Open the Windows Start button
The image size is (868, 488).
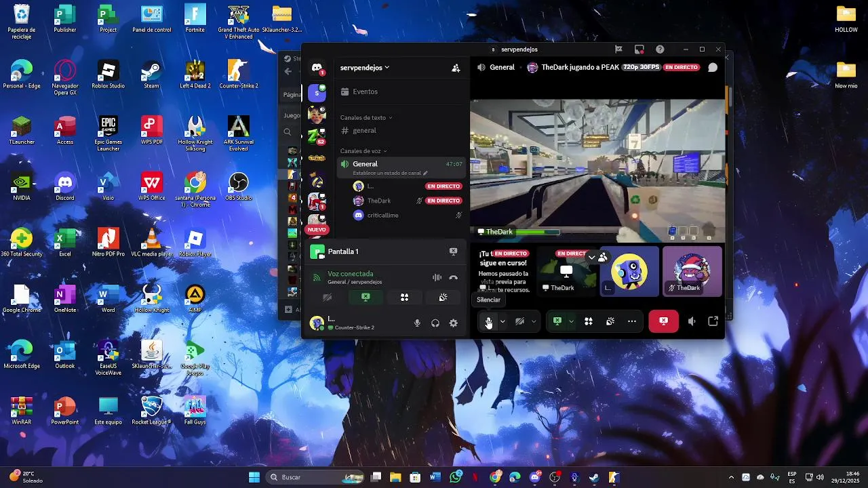click(254, 477)
